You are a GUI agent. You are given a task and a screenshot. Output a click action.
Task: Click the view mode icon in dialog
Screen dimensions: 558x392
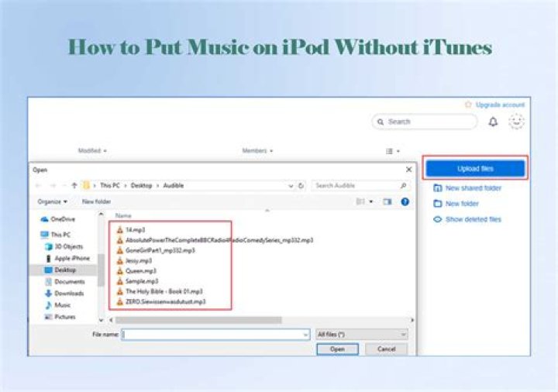(360, 202)
